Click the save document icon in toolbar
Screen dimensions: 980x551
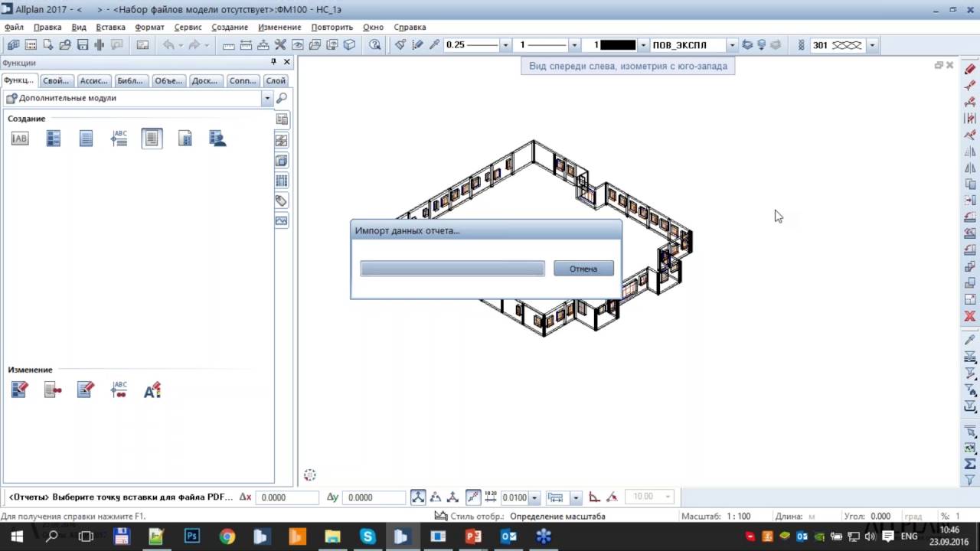click(x=83, y=45)
